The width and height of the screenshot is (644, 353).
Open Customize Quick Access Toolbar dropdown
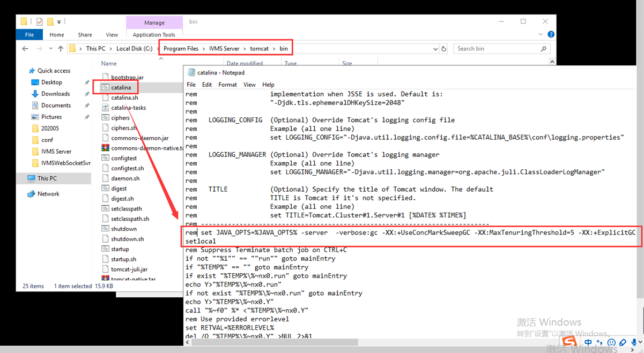58,22
